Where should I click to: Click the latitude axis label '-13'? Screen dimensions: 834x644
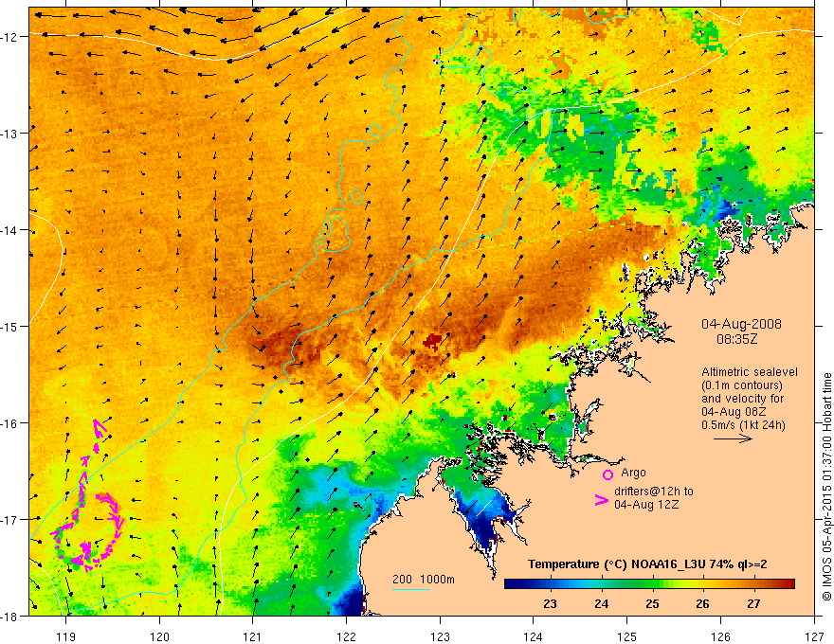(10, 133)
